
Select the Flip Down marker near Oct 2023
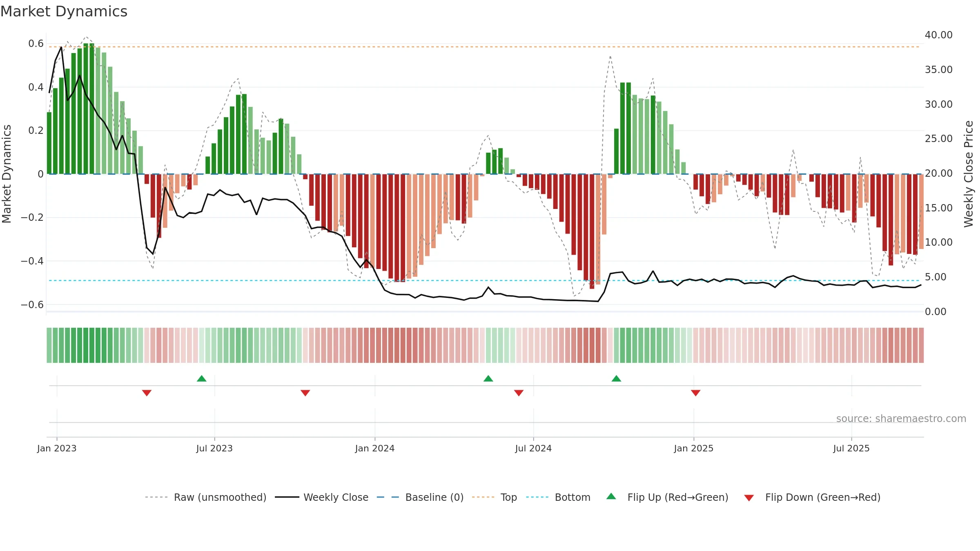(305, 393)
